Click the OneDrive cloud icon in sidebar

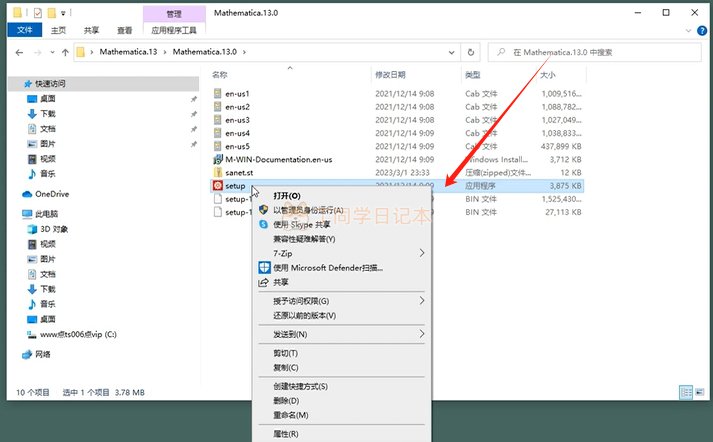(27, 194)
